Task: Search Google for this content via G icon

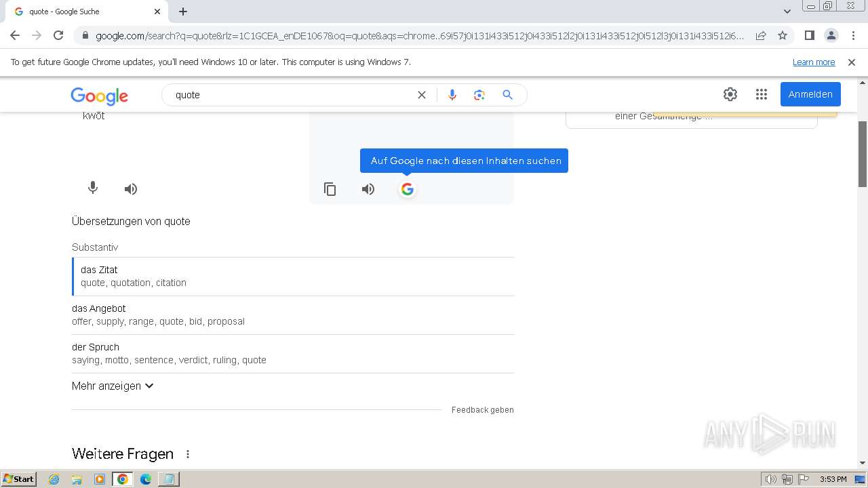Action: click(407, 189)
